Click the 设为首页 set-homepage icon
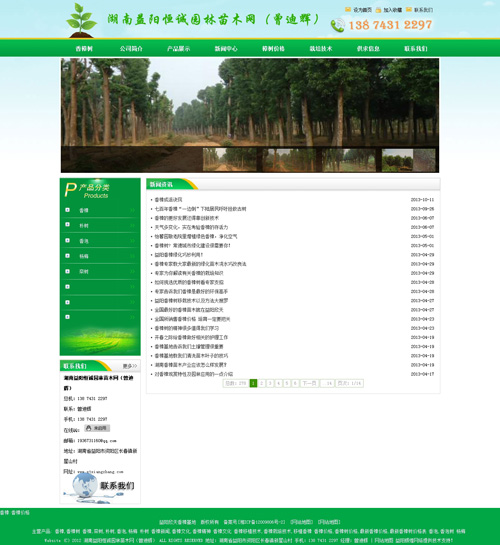This screenshot has height=545, width=500. (348, 9)
